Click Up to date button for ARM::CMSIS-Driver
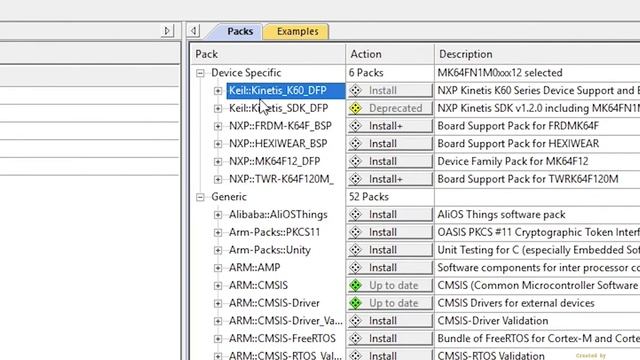This screenshot has height=360, width=640. click(x=390, y=303)
